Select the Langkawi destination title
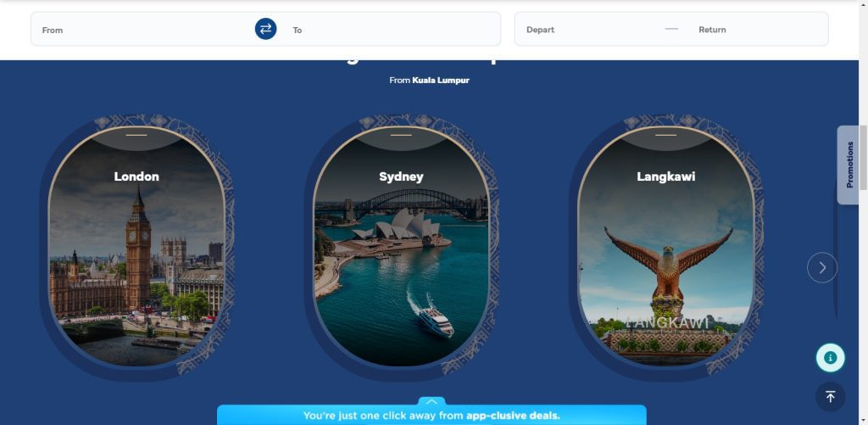 pos(665,176)
